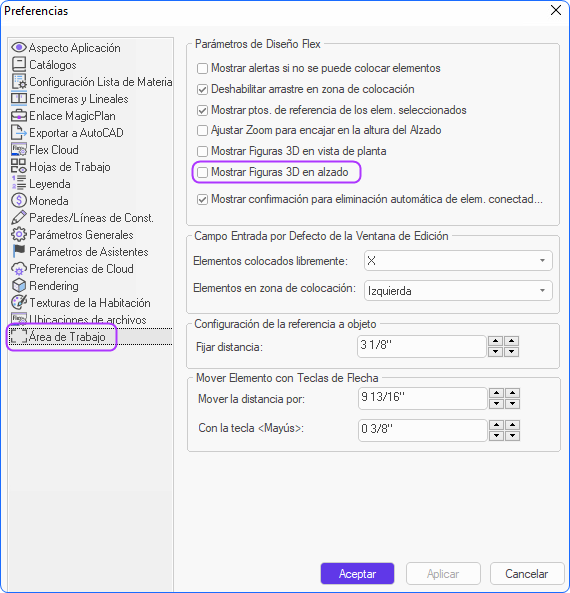
Task: Decrease Fijar distancia with left down arrow
Action: click(x=495, y=352)
